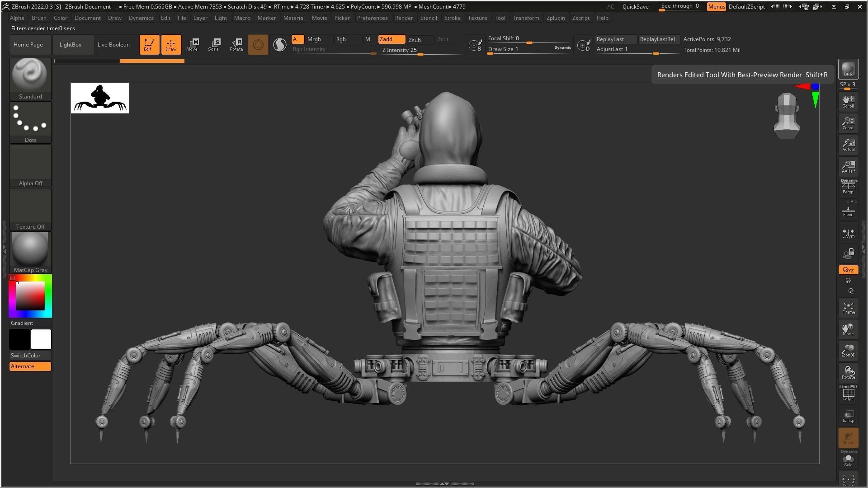Select the Move gizmo mode
The image size is (868, 488).
(193, 44)
